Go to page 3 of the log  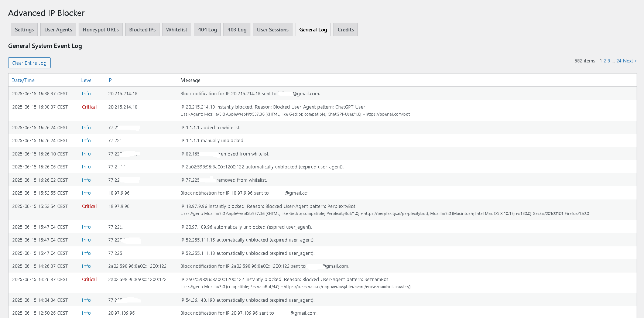pyautogui.click(x=609, y=61)
